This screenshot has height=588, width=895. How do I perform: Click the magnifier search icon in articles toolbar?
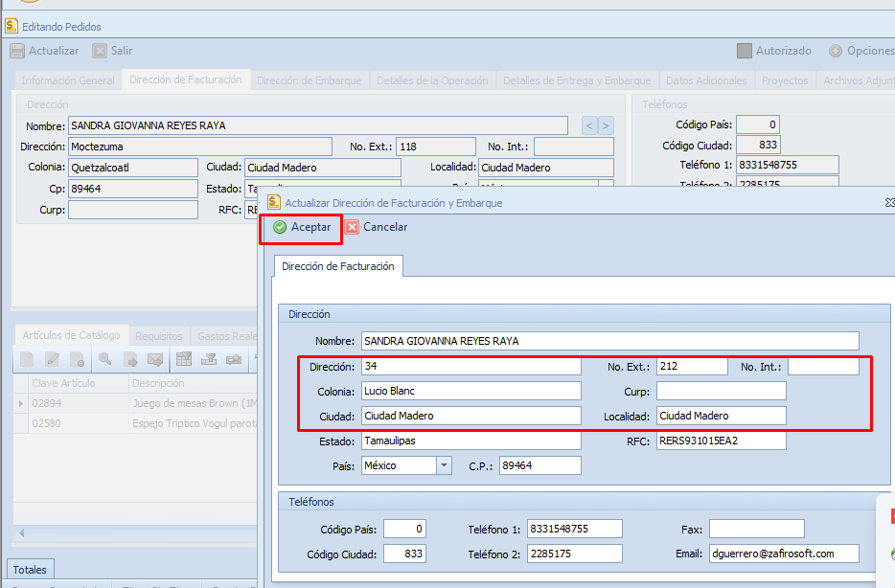pyautogui.click(x=104, y=360)
